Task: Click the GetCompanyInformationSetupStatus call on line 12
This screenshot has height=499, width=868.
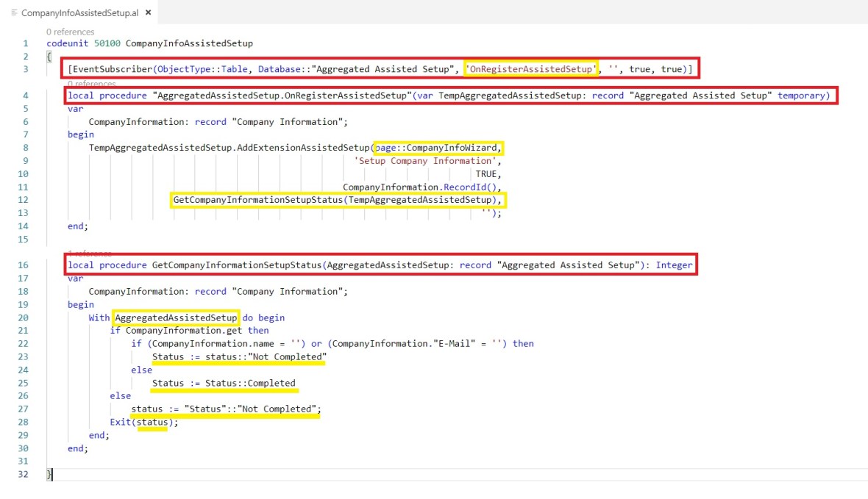Action: tap(338, 200)
